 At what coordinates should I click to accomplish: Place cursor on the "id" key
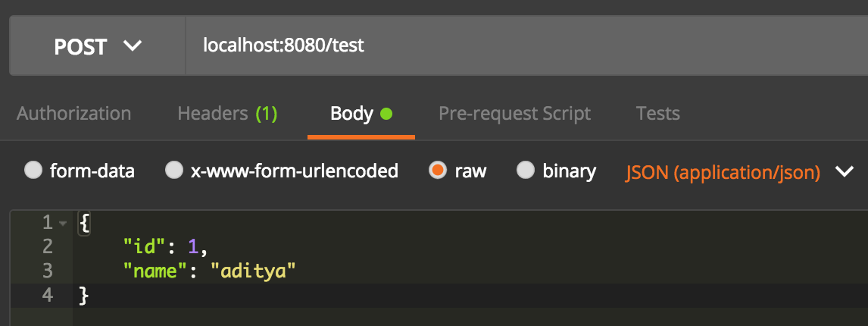pyautogui.click(x=142, y=246)
